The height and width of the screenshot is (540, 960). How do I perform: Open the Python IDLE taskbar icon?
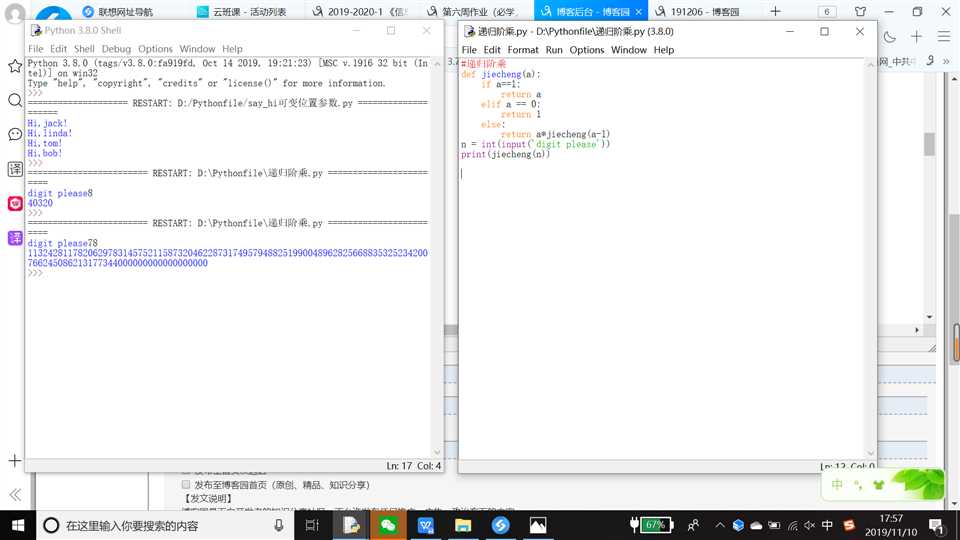pos(351,525)
